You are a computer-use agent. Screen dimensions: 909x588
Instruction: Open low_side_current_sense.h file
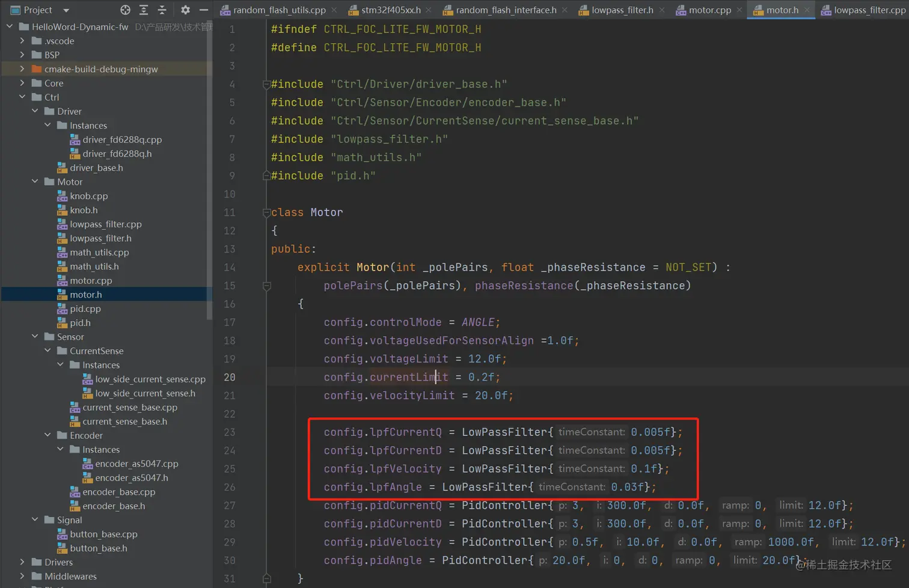coord(145,393)
